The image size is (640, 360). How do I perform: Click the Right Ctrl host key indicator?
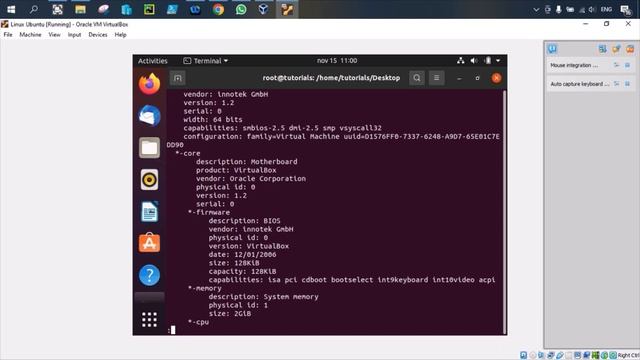point(629,355)
